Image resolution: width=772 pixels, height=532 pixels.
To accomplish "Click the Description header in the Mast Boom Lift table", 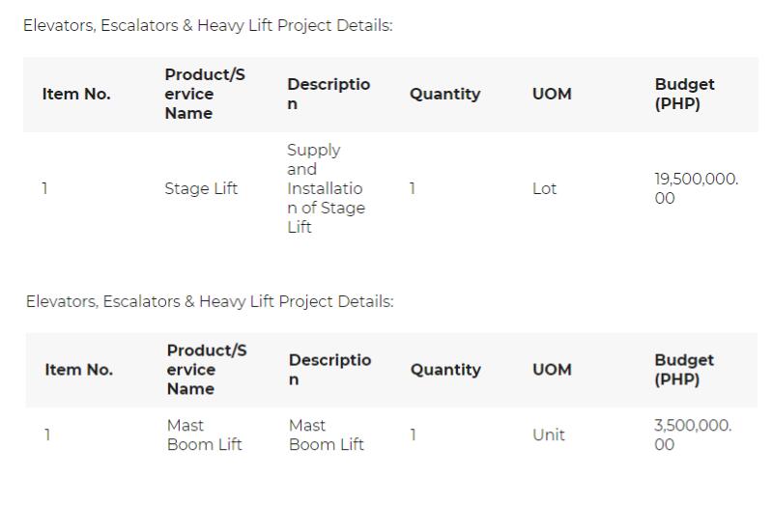I will point(329,370).
